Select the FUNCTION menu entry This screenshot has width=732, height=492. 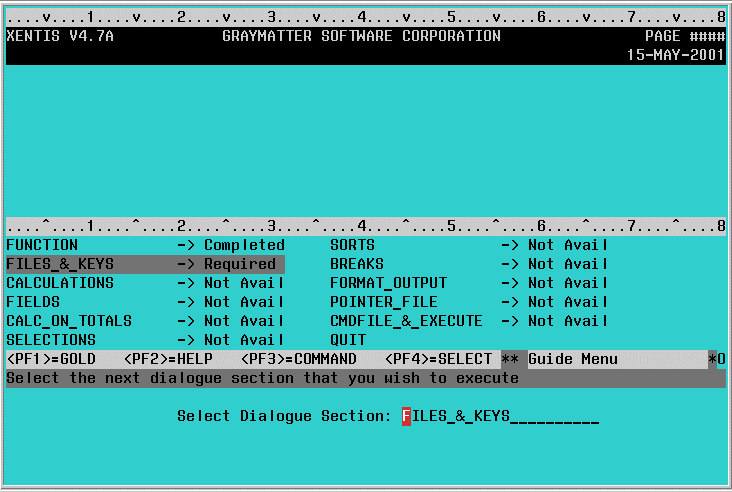pos(42,245)
